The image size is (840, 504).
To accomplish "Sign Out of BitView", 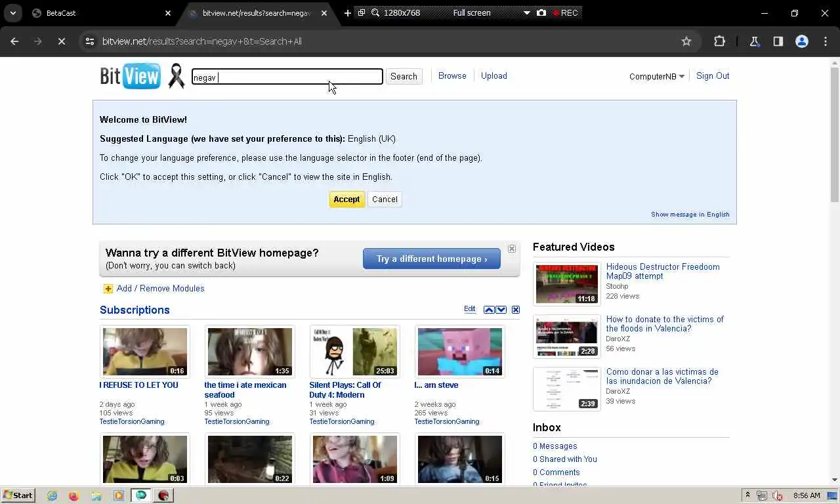I will click(x=713, y=75).
